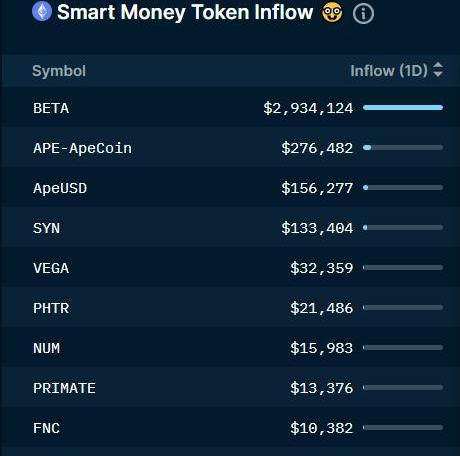Open the APE-ApeCoin token
The image size is (460, 456).
click(x=82, y=148)
